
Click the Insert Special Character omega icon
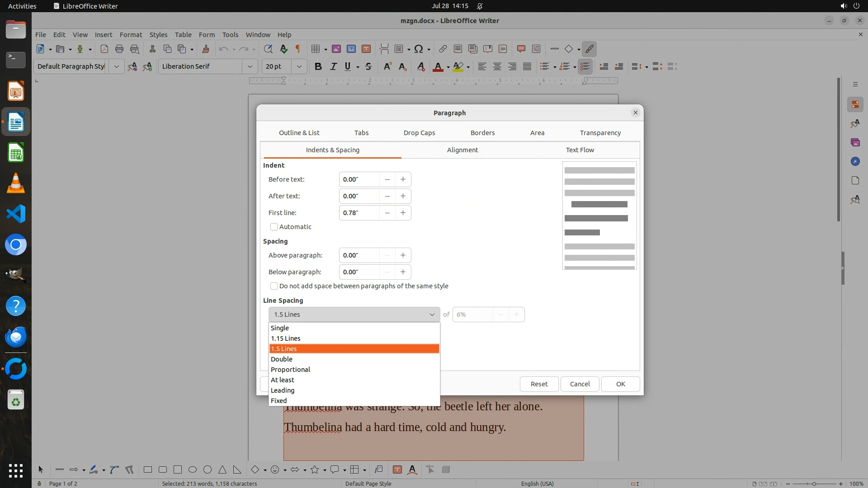pos(419,49)
